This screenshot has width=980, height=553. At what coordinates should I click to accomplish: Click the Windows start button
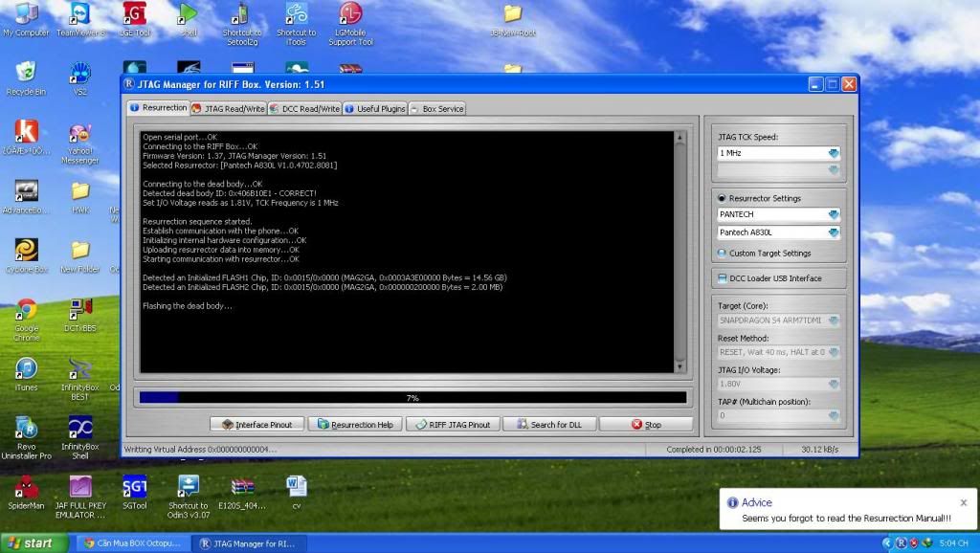tap(33, 543)
